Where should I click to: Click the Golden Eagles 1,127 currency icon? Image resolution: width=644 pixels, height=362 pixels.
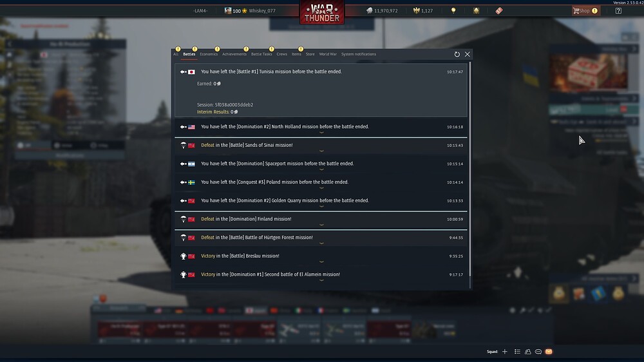tap(416, 11)
